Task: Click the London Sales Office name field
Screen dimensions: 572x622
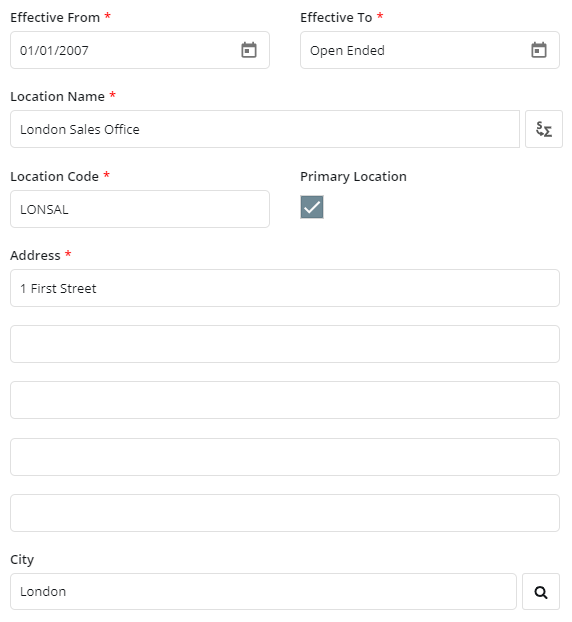Action: pyautogui.click(x=265, y=129)
